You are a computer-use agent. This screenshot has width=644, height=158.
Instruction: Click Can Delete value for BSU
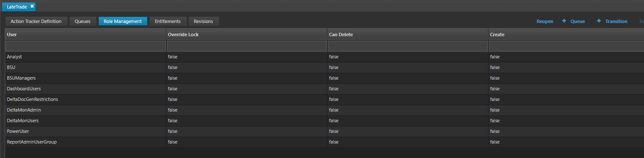(334, 67)
